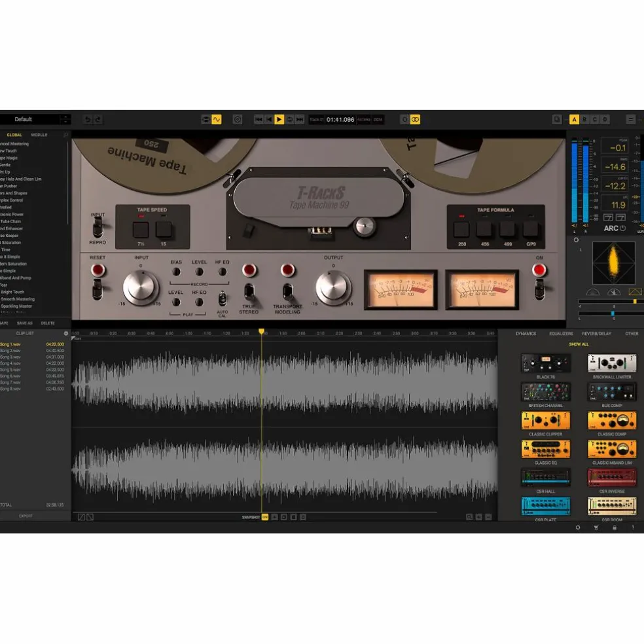Flip the TRANSPORT MODELING switch

tap(287, 292)
